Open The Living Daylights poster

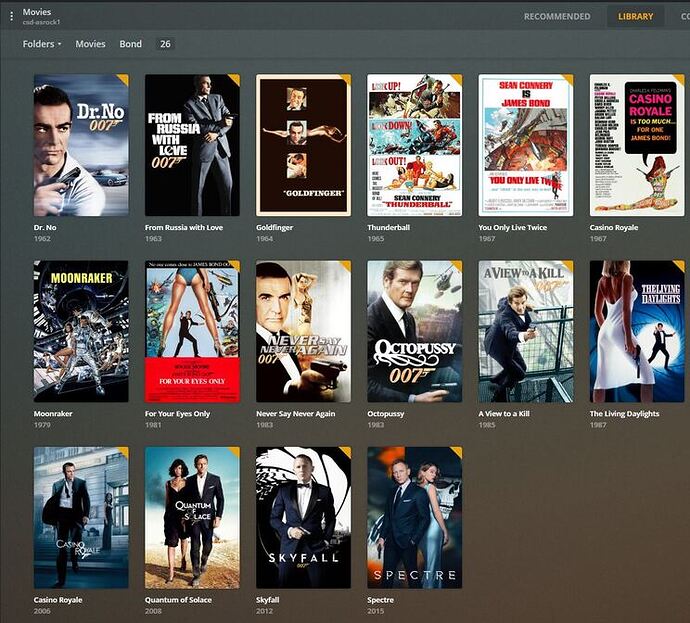click(x=637, y=331)
